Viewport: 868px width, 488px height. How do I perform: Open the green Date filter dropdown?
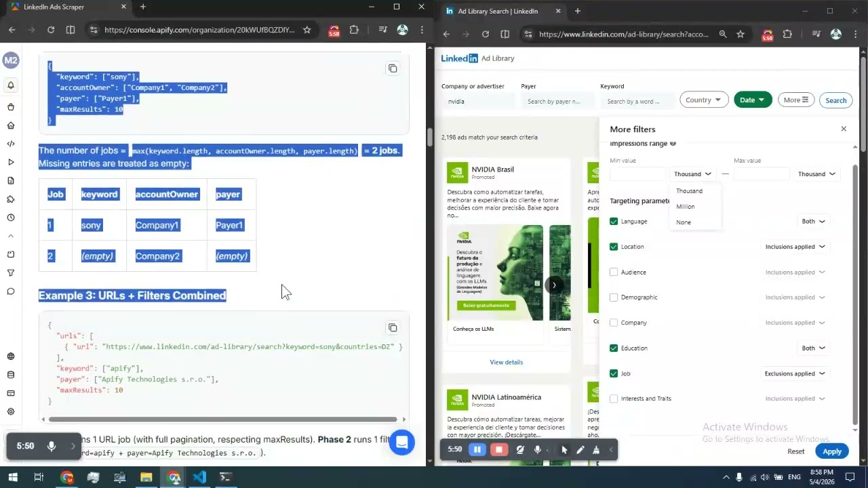[753, 100]
